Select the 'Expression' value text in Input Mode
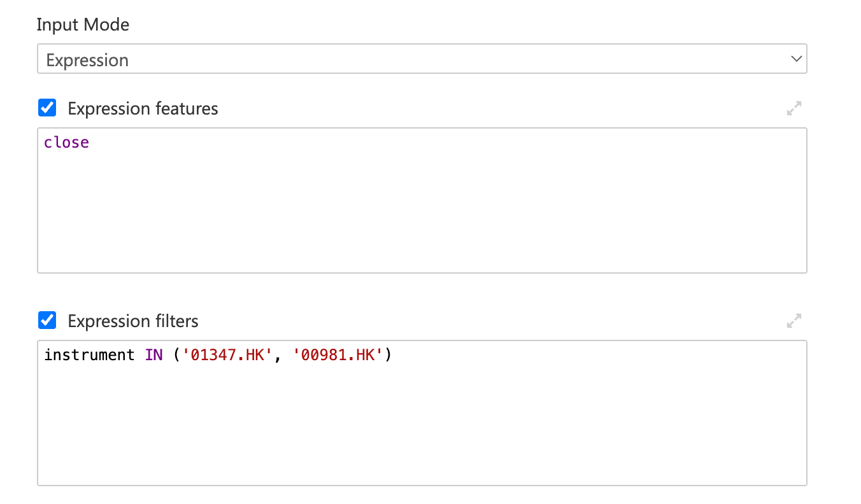 [87, 60]
